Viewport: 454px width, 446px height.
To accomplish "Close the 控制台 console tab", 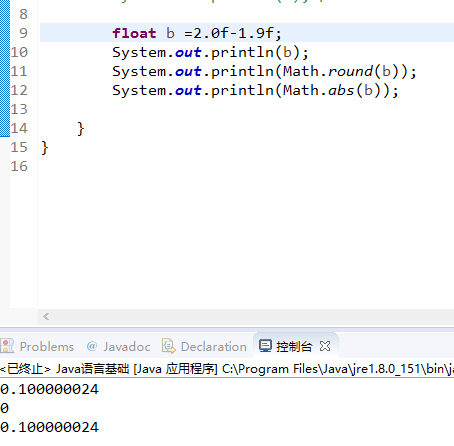I will coord(325,346).
